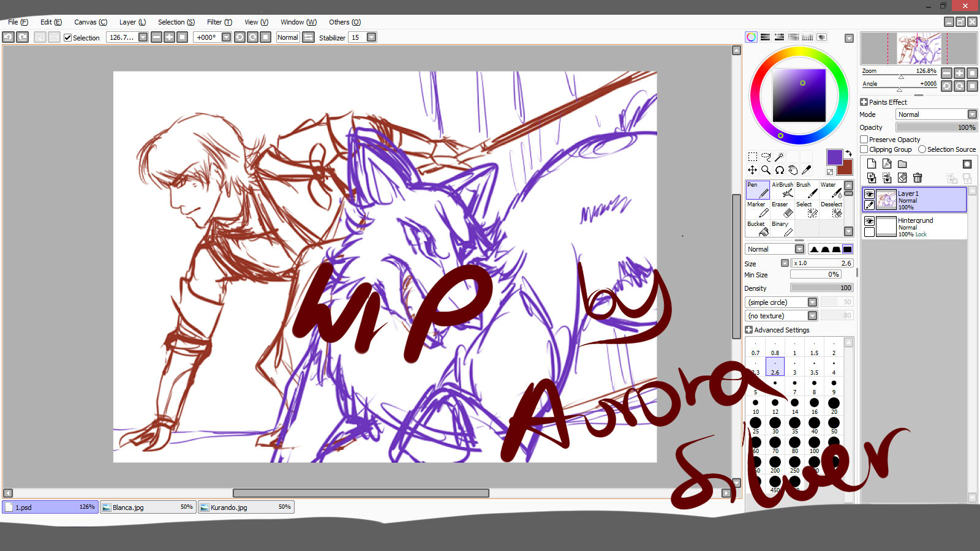Open the Stabilizer value dropdown
The width and height of the screenshot is (980, 551).
[x=371, y=37]
